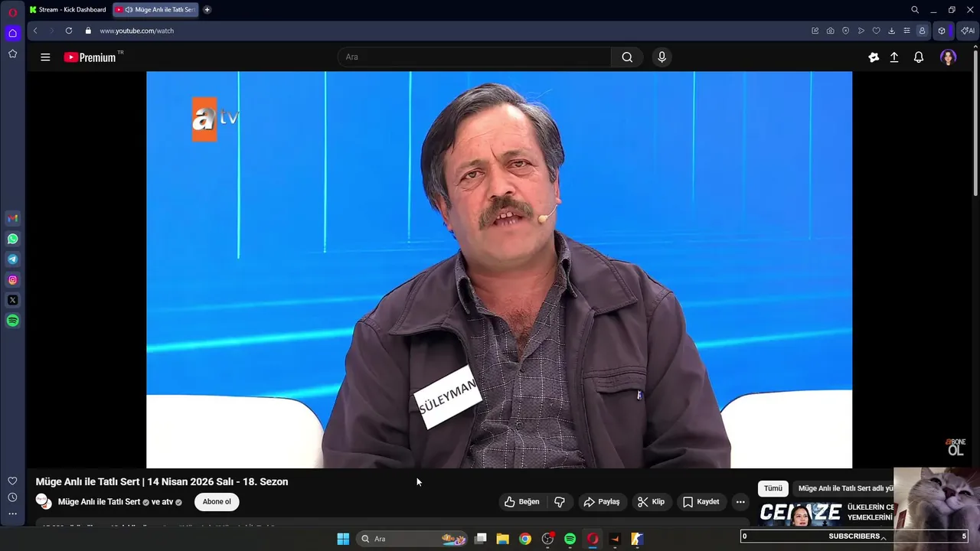Open Opera sidebar home icon
980x551 pixels.
pos(12,33)
